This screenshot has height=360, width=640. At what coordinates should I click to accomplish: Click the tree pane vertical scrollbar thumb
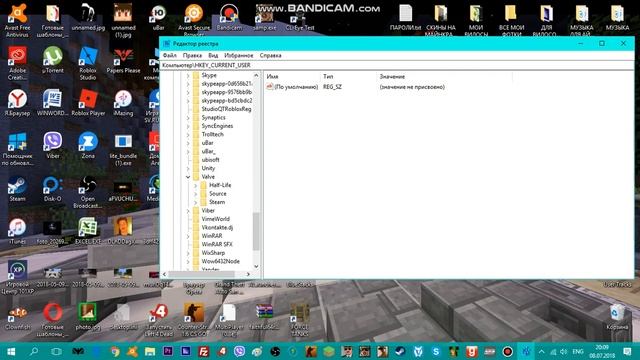[256, 231]
